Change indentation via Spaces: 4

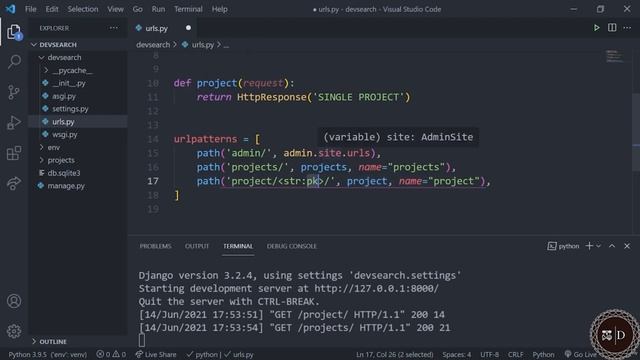coord(457,354)
